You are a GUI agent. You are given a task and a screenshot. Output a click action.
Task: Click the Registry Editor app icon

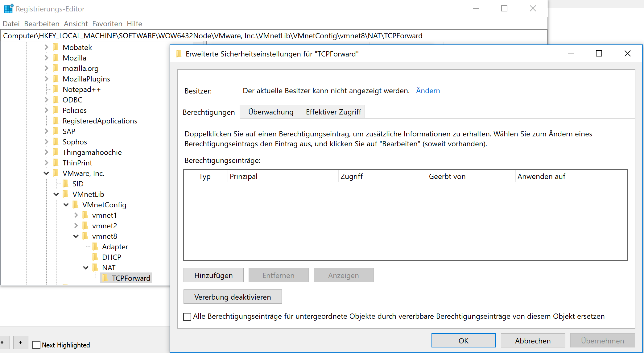pyautogui.click(x=9, y=9)
